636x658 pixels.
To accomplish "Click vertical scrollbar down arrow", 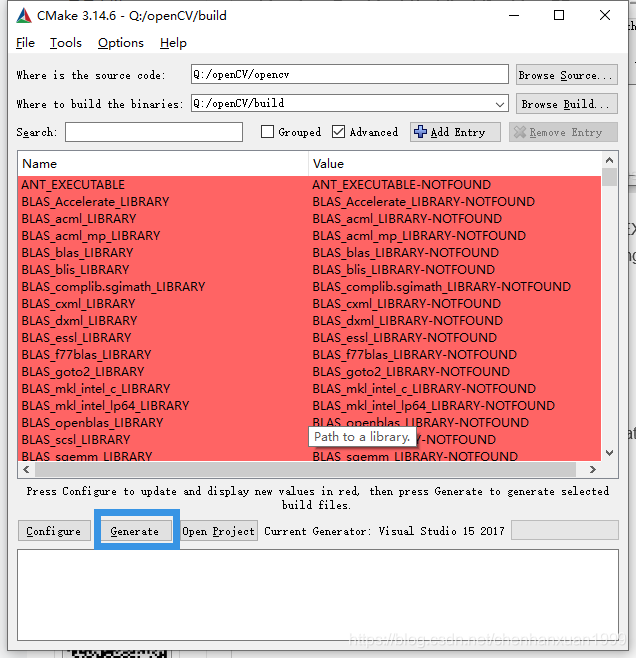I will (x=610, y=453).
